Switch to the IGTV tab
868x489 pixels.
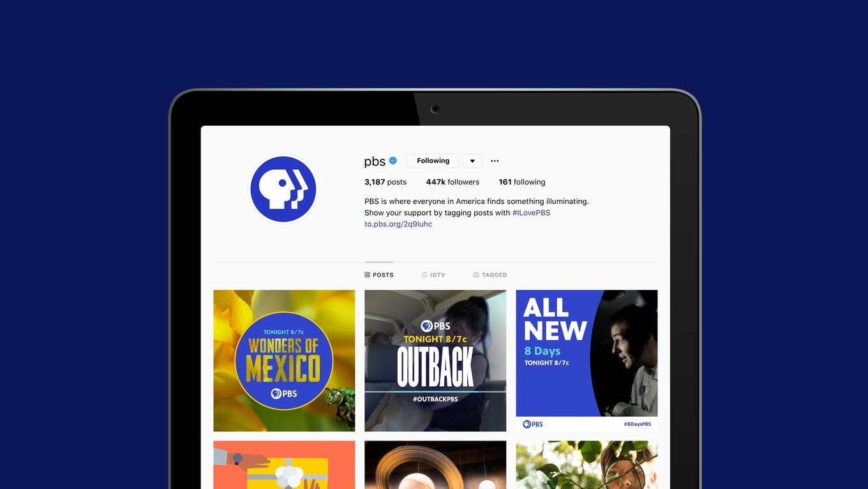coord(433,275)
